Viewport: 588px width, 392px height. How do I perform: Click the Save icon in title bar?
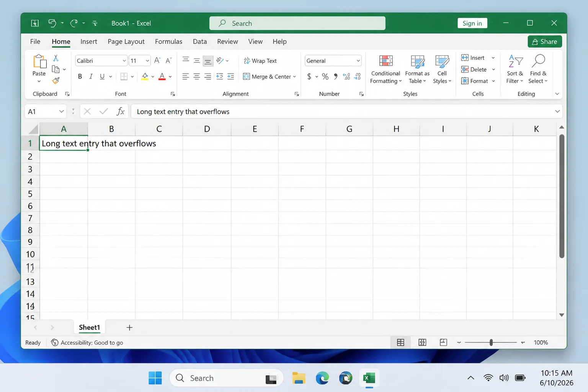click(35, 23)
